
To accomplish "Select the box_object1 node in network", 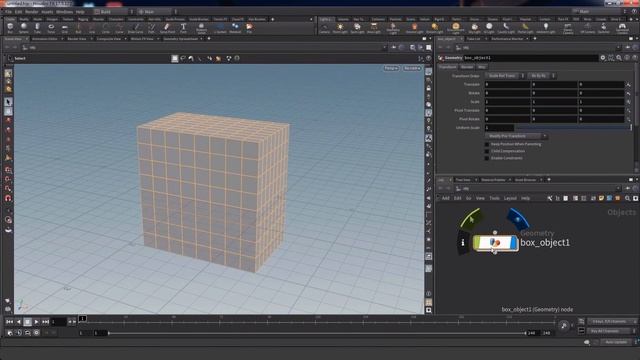I will tap(495, 243).
